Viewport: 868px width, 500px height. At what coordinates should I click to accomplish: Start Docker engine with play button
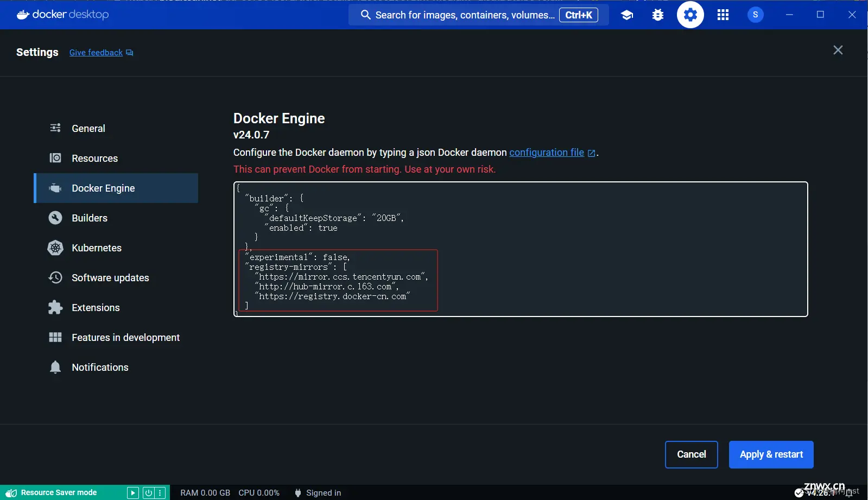tap(133, 493)
